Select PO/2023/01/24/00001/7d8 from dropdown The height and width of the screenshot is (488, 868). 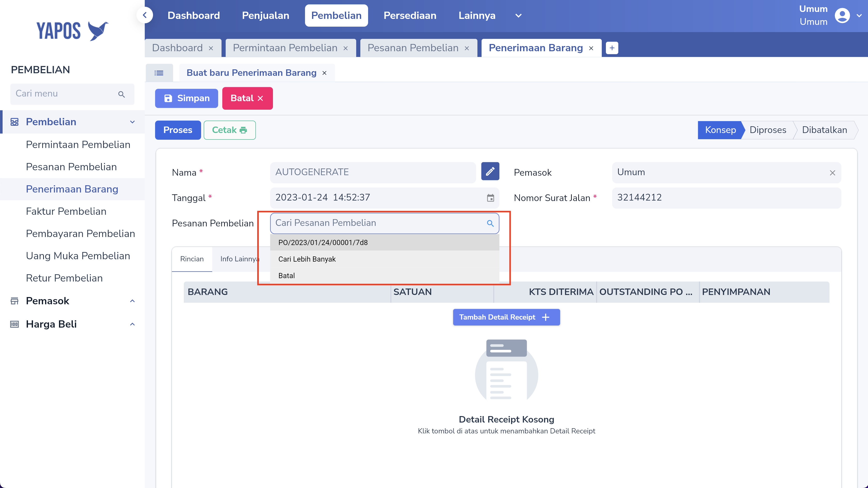(x=384, y=242)
